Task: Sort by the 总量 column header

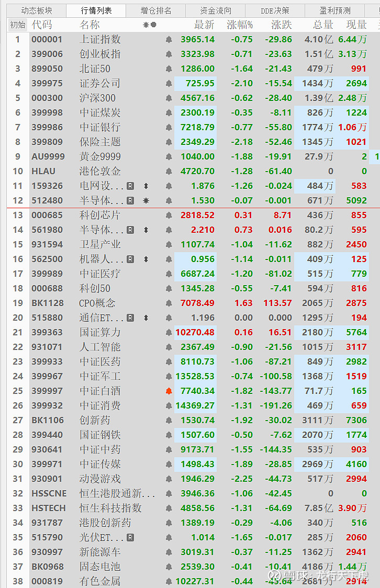Action: [322, 25]
